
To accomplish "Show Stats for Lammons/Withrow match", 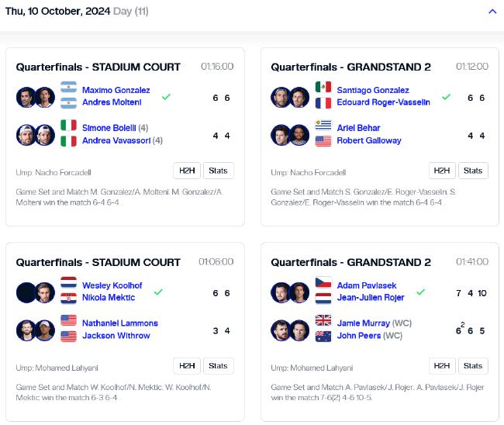I will coord(218,365).
